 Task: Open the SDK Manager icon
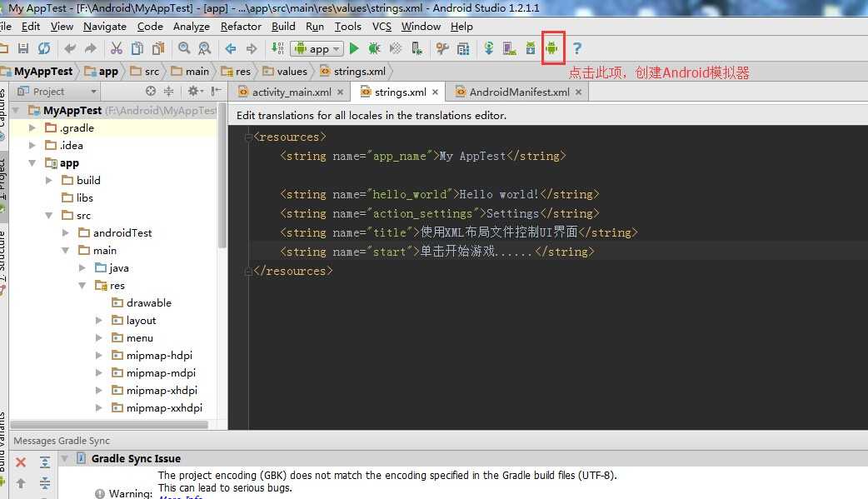pos(531,49)
